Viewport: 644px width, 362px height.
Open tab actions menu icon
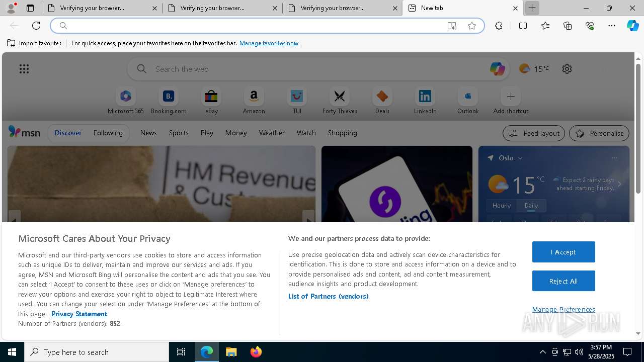click(30, 8)
